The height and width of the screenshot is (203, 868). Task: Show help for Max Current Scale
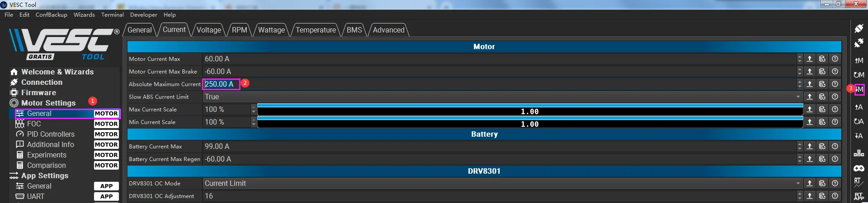coord(835,109)
